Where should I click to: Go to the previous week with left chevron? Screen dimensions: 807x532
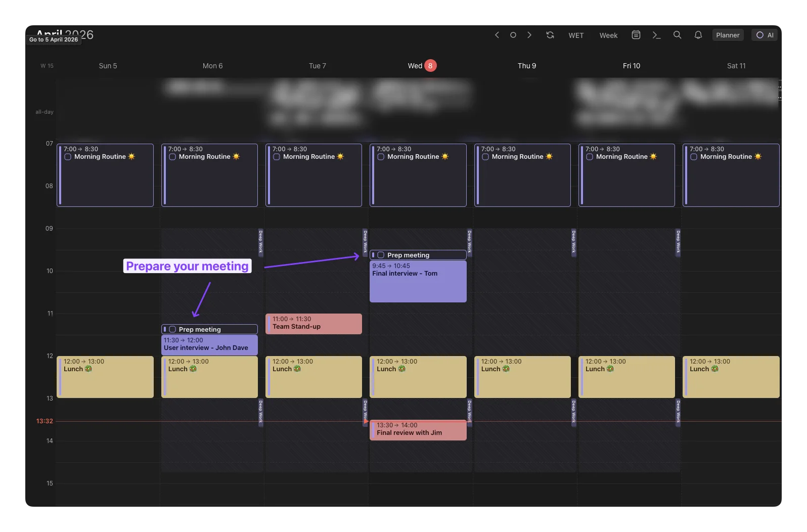point(497,35)
